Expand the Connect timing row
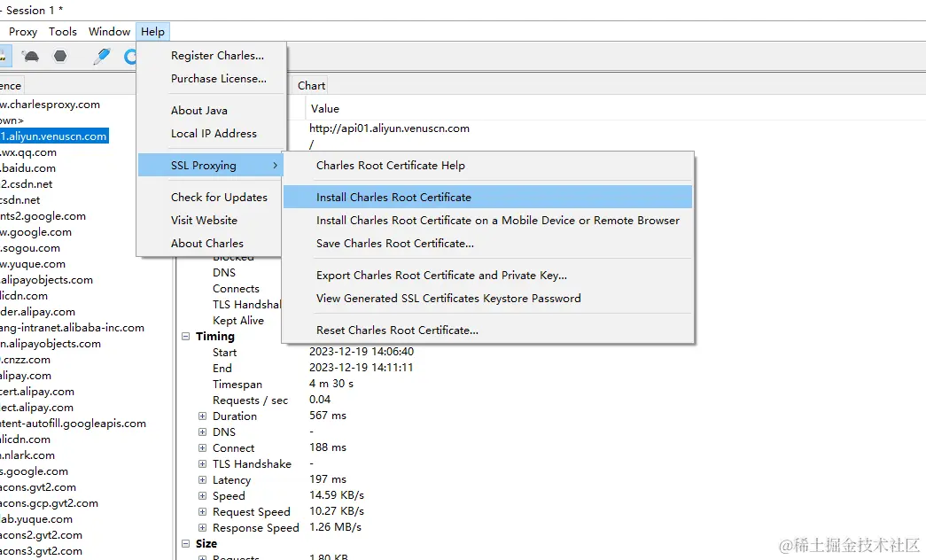Screen dimensions: 926x560 pos(203,447)
